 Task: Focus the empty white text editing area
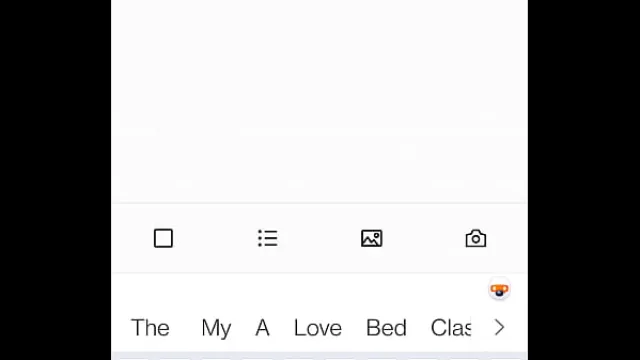(319, 101)
